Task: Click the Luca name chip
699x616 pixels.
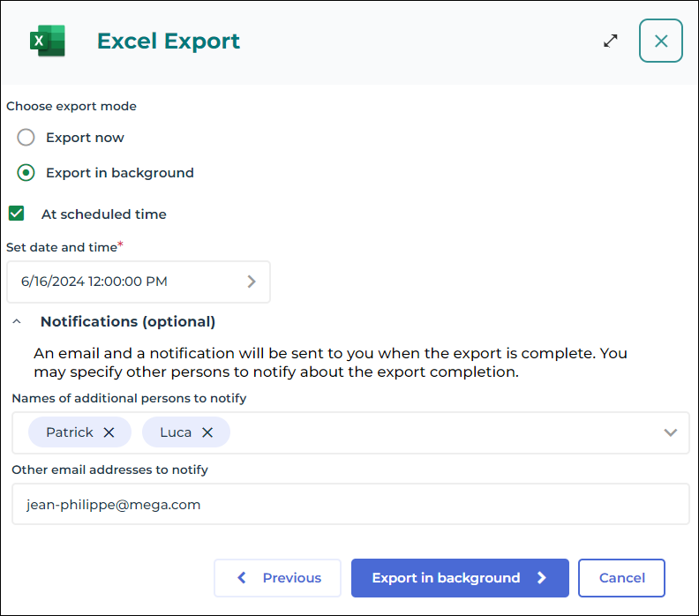Action: 176,432
